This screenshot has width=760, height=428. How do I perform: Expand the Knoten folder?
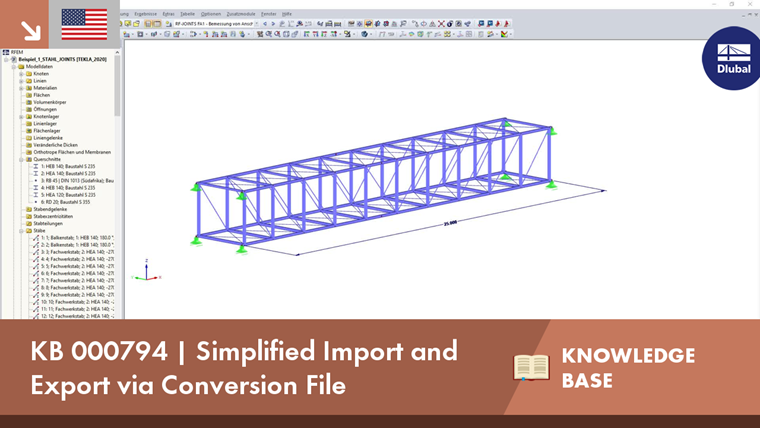tap(21, 74)
